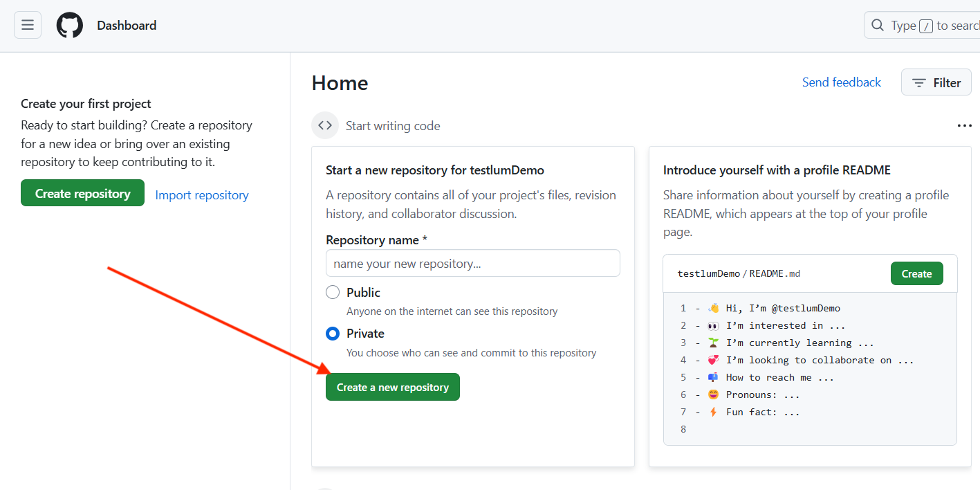The width and height of the screenshot is (980, 490).
Task: Click the heart emoji on line 4
Action: tap(714, 360)
